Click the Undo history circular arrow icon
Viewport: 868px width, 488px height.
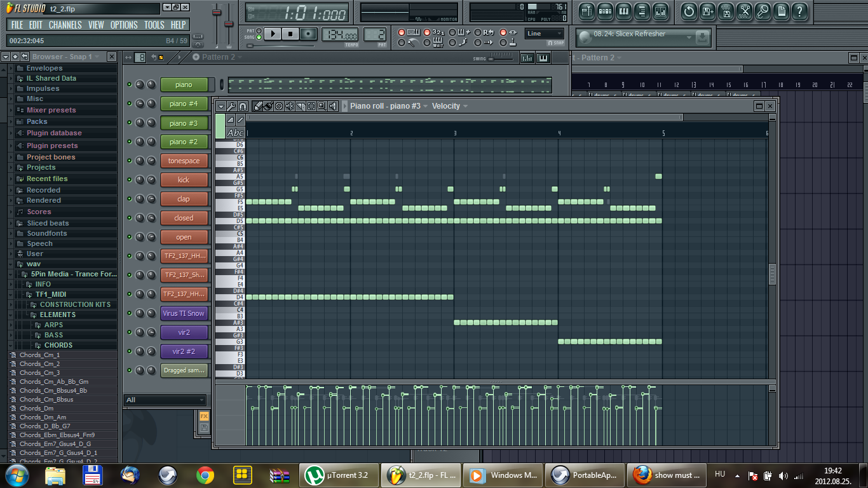(x=689, y=11)
